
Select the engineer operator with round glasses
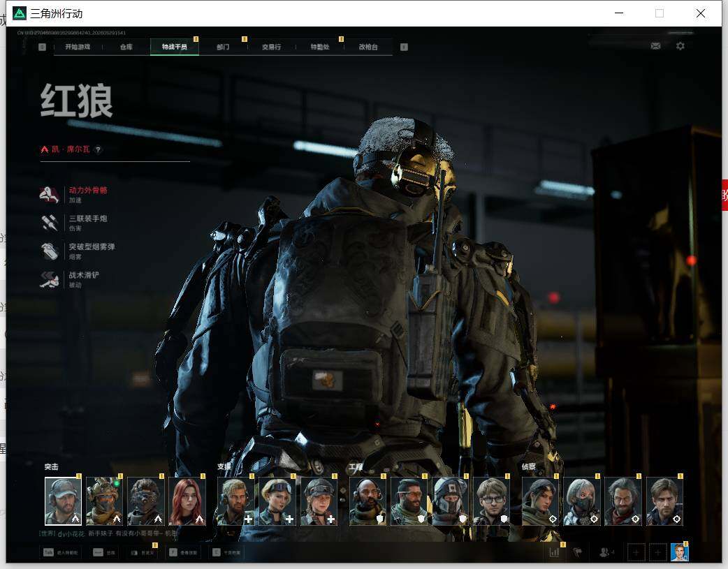492,501
